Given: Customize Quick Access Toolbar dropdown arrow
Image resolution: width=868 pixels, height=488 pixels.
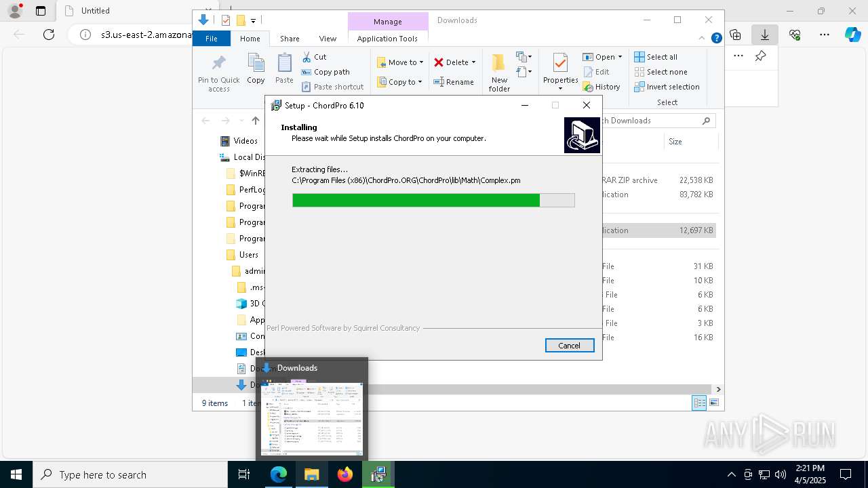Looking at the screenshot, I should (253, 21).
